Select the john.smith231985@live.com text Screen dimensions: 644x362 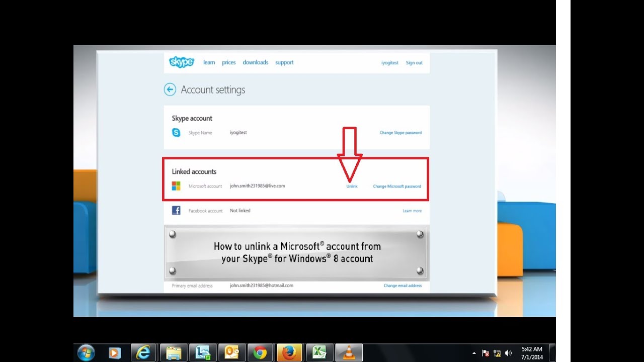258,186
